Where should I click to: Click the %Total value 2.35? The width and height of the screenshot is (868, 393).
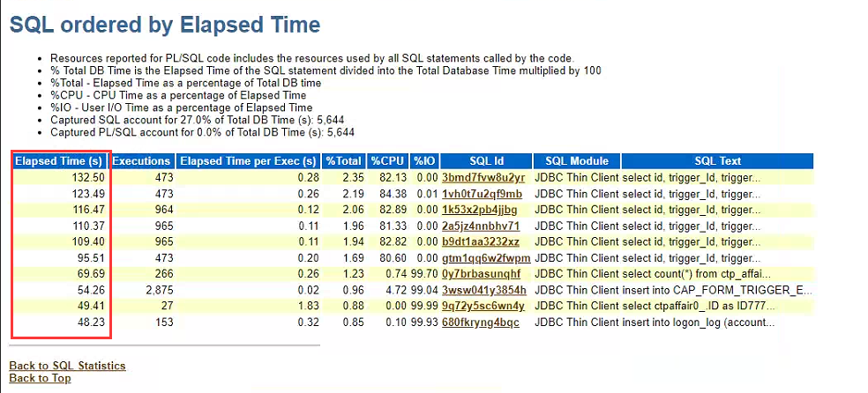coord(354,177)
